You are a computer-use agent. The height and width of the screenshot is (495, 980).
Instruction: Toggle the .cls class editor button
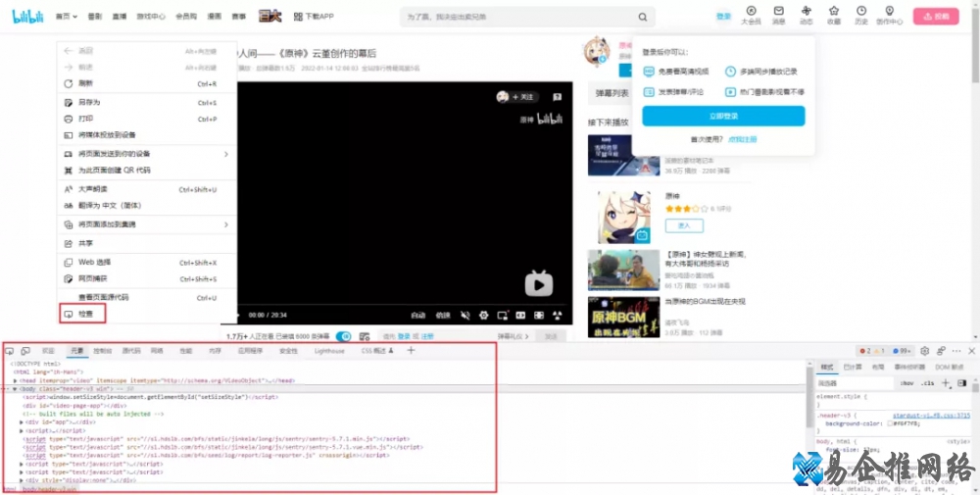click(927, 383)
